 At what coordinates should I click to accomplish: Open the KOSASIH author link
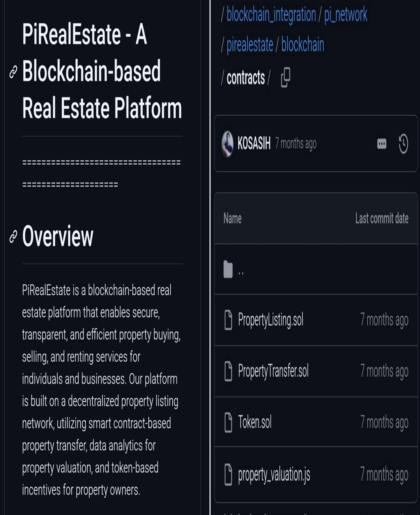(x=254, y=143)
